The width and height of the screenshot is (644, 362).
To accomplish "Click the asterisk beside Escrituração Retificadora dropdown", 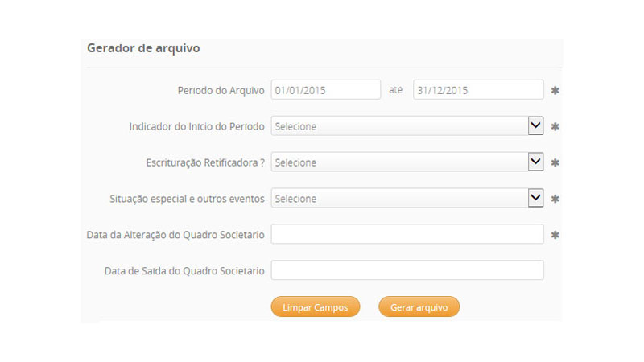I will tap(555, 163).
